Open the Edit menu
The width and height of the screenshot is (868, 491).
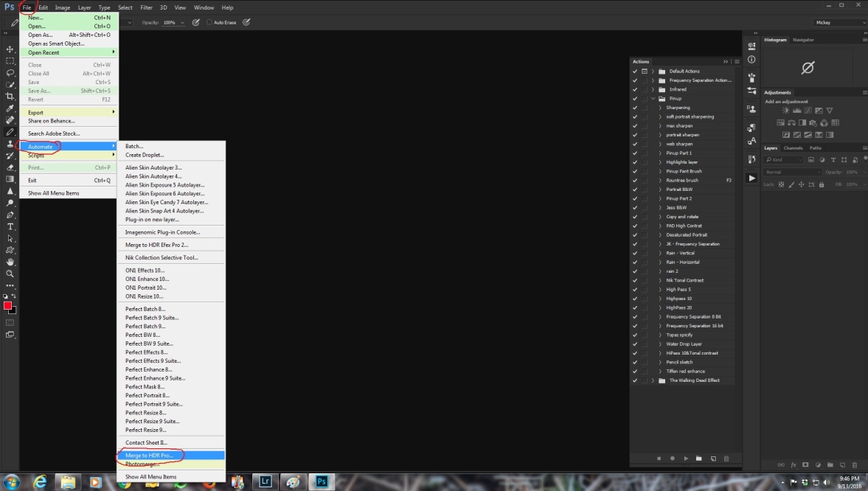click(44, 8)
